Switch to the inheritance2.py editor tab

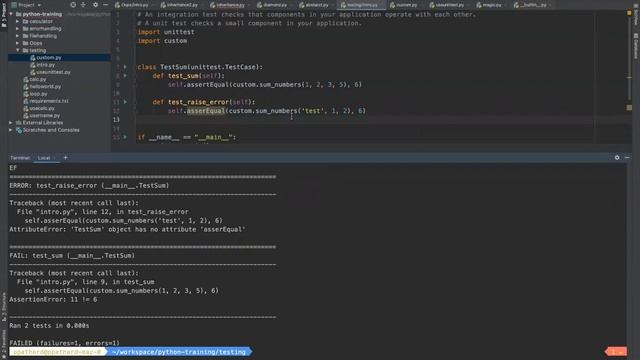[180, 5]
